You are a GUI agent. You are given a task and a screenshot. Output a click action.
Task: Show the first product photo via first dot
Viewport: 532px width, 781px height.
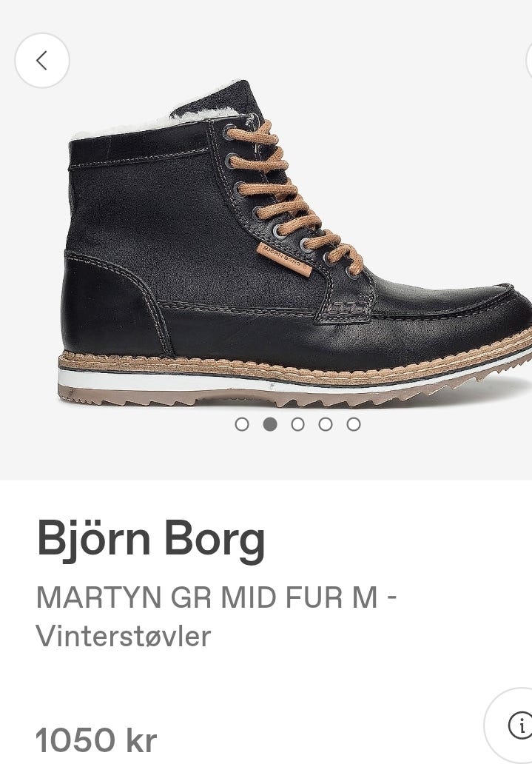coord(242,424)
